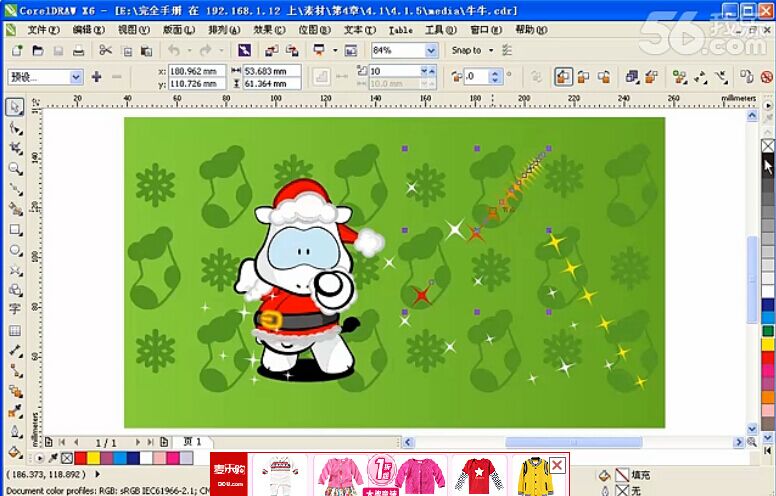Click the object height field 61.364 mm
776x496 pixels.
271,84
